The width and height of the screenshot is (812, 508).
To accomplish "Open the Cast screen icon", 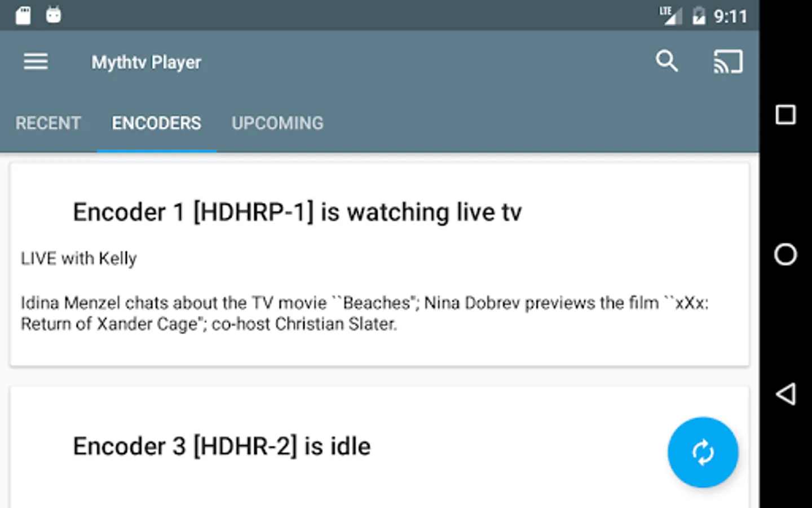I will point(728,62).
